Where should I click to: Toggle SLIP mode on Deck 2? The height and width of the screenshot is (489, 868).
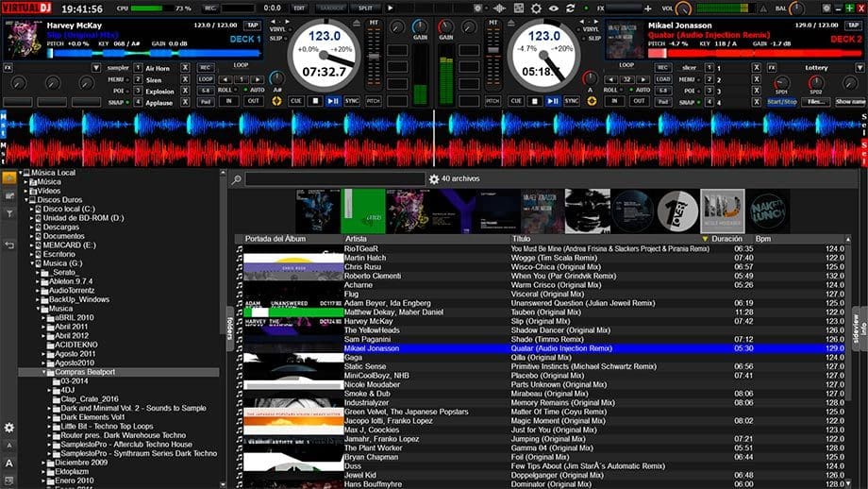pyautogui.click(x=593, y=38)
